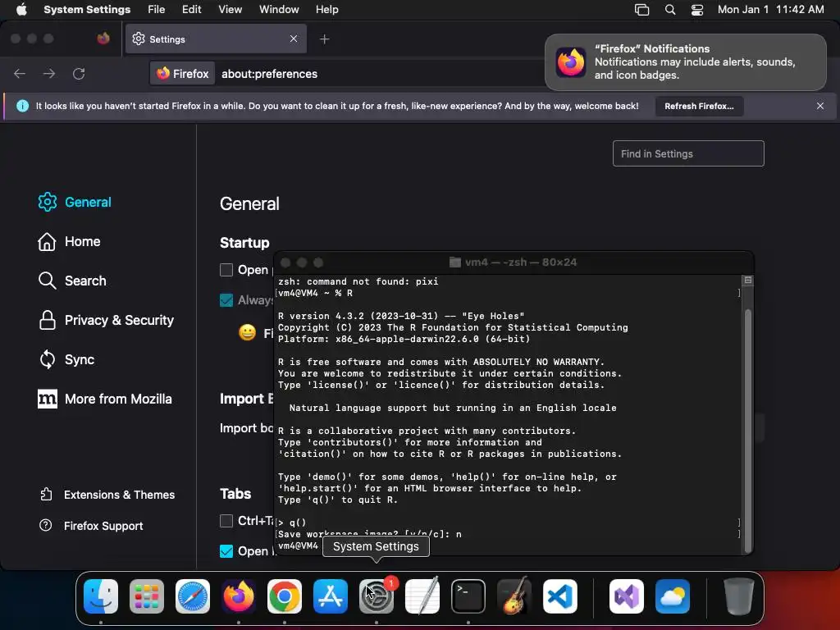Click the Terminal window scrollbar
This screenshot has height=630, width=840.
(748, 431)
